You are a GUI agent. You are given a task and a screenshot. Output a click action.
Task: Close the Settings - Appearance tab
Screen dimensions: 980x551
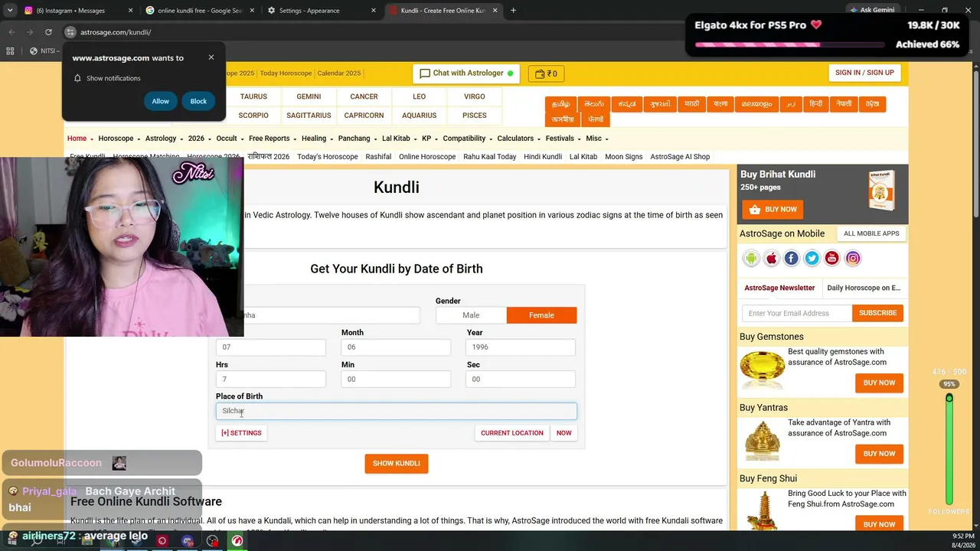(374, 11)
